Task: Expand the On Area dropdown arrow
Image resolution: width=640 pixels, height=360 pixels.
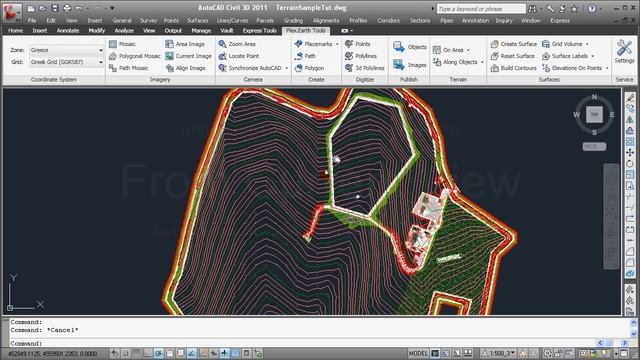Action: (x=468, y=50)
